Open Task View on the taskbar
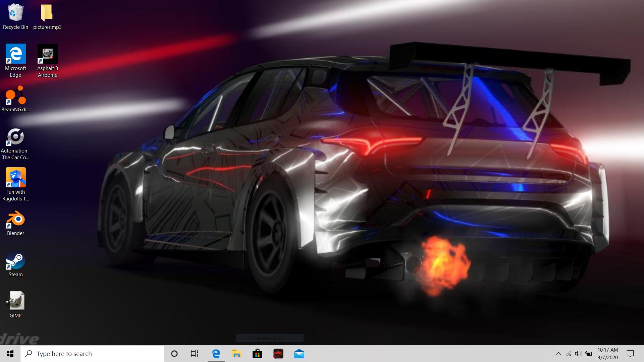644x362 pixels. click(195, 354)
